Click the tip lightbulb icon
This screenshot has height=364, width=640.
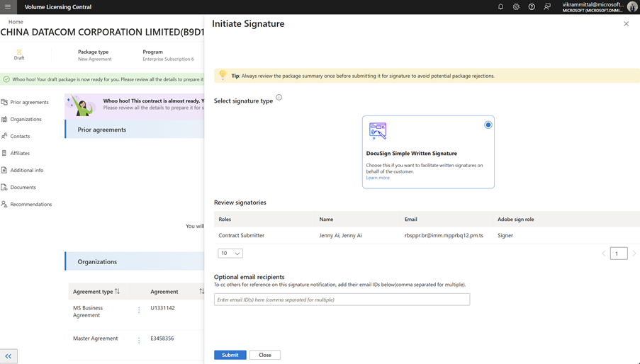[223, 74]
